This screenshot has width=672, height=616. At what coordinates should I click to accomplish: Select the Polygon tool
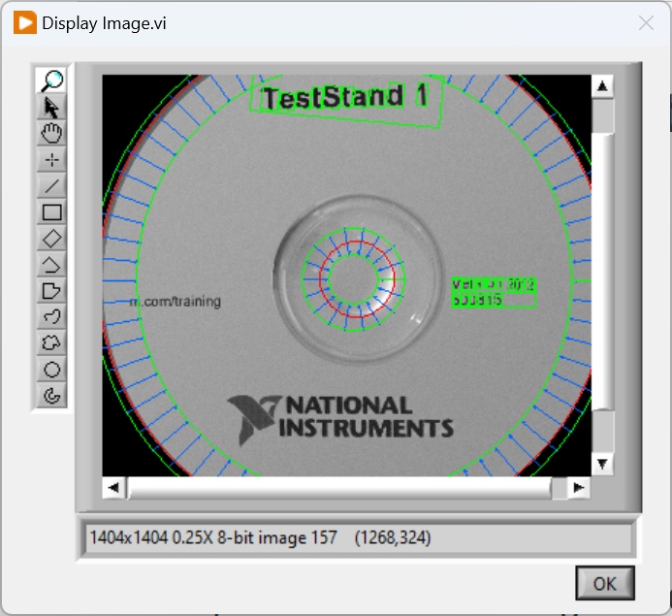51,291
